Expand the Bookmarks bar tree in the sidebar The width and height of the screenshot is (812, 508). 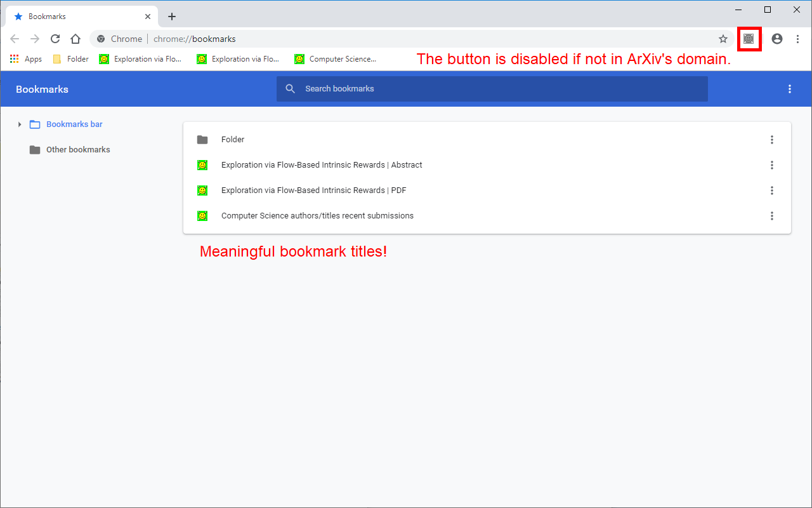coord(20,124)
